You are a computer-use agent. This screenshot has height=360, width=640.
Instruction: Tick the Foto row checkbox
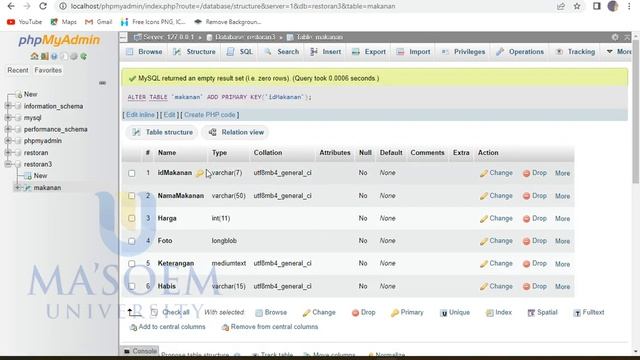131,241
